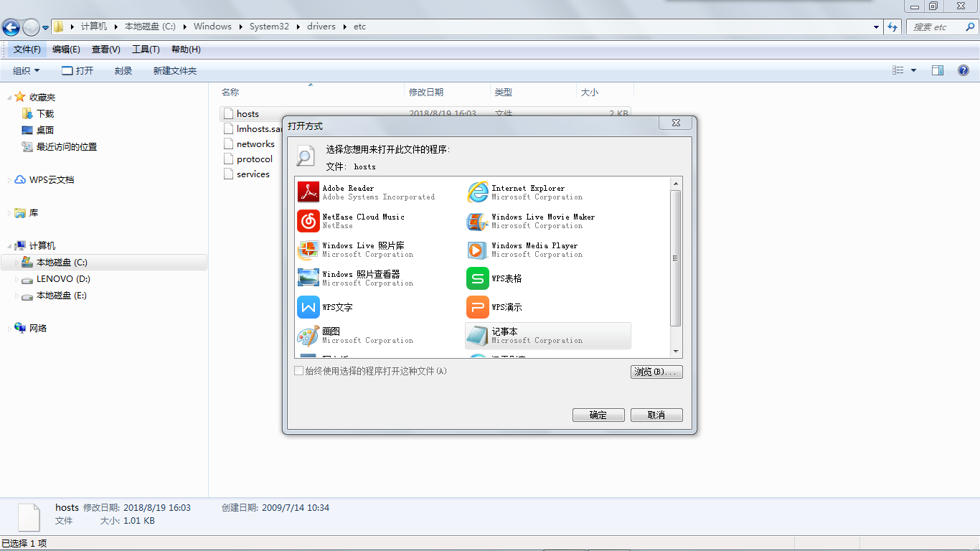Select Windows Media Player icon
Viewport: 980px width, 551px height.
point(478,250)
